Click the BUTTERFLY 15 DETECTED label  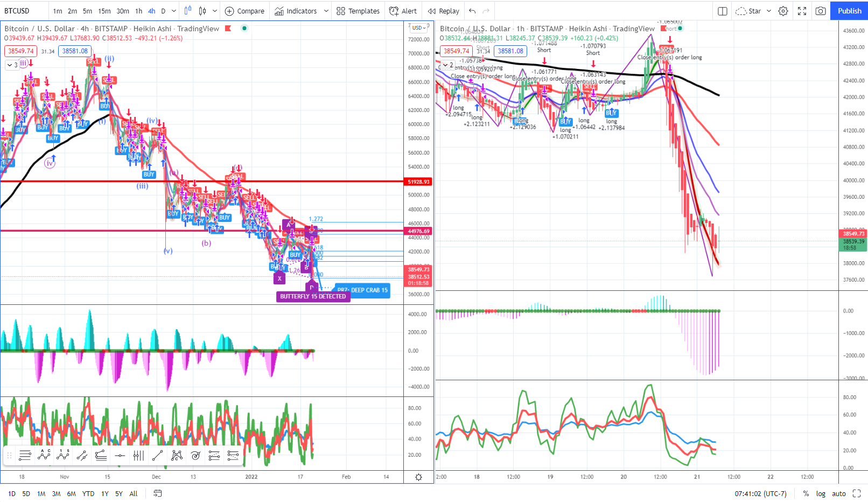pyautogui.click(x=313, y=296)
